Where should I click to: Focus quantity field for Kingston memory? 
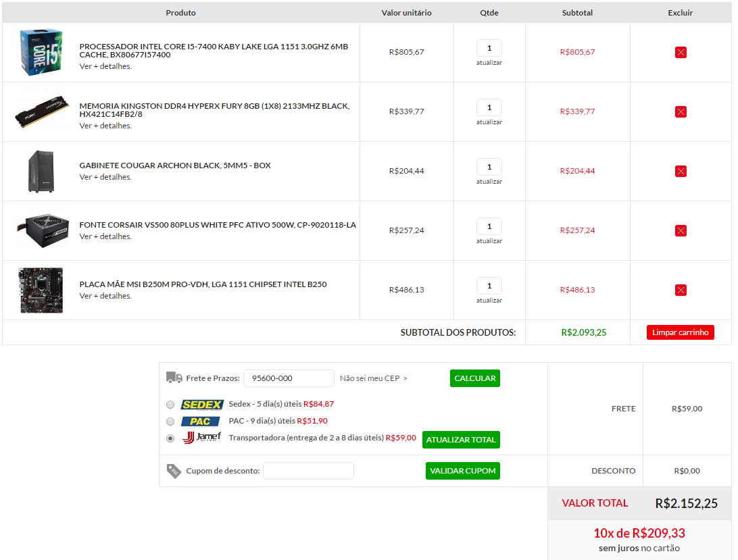489,107
